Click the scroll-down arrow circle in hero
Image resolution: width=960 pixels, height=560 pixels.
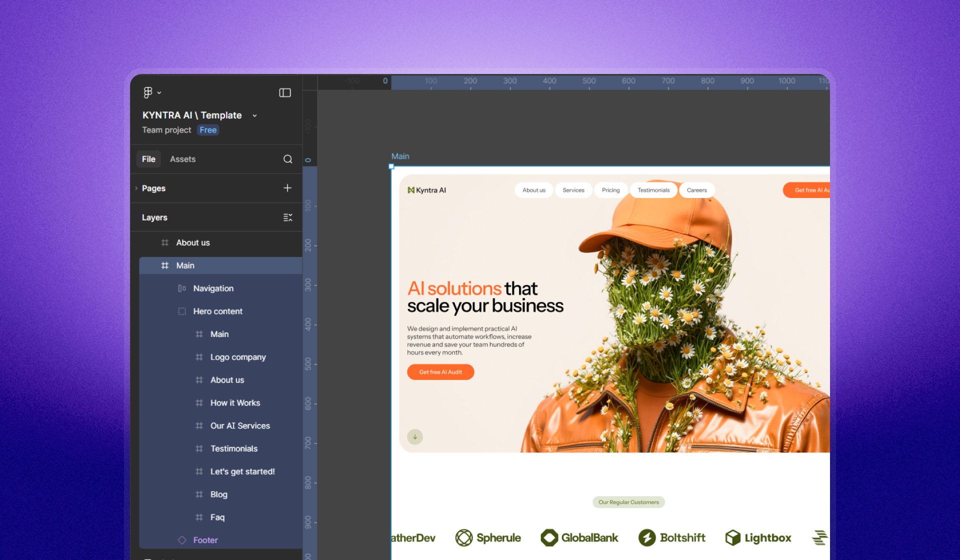[415, 437]
